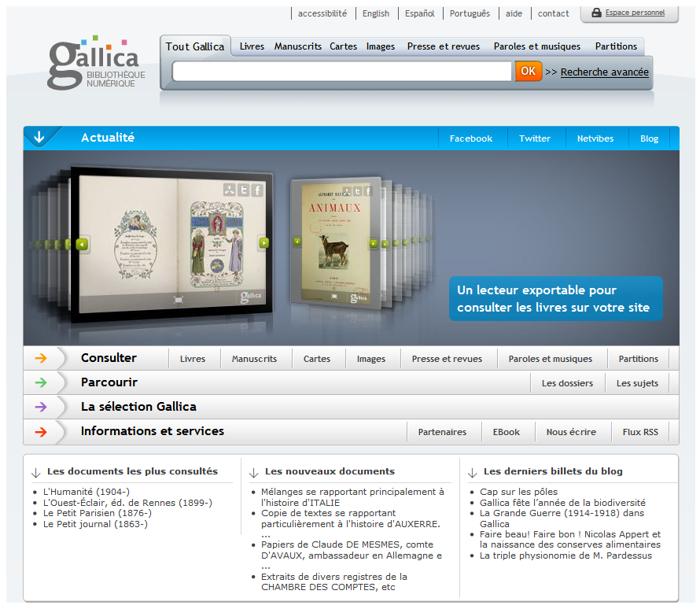The width and height of the screenshot is (700, 609).
Task: Click the Twitter share icon on the open book viewer
Action: click(243, 190)
